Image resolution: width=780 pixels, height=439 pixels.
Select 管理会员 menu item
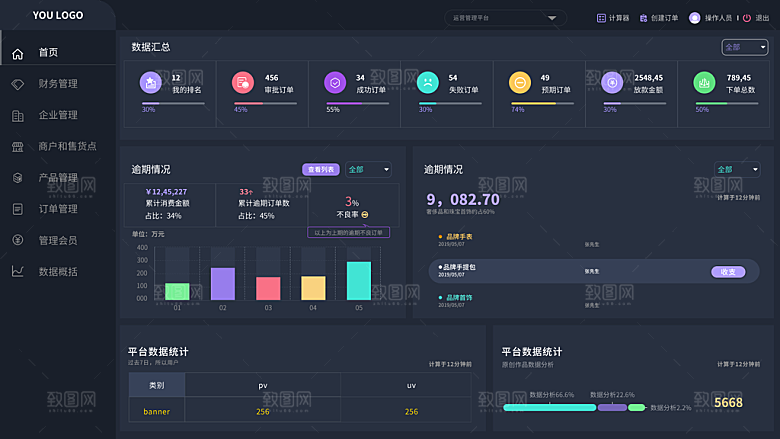[x=58, y=240]
